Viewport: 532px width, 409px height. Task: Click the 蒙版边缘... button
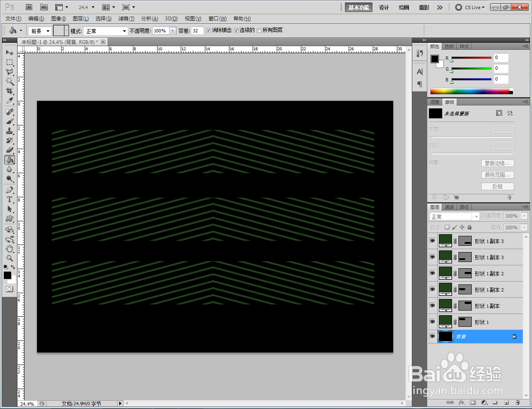pyautogui.click(x=498, y=163)
